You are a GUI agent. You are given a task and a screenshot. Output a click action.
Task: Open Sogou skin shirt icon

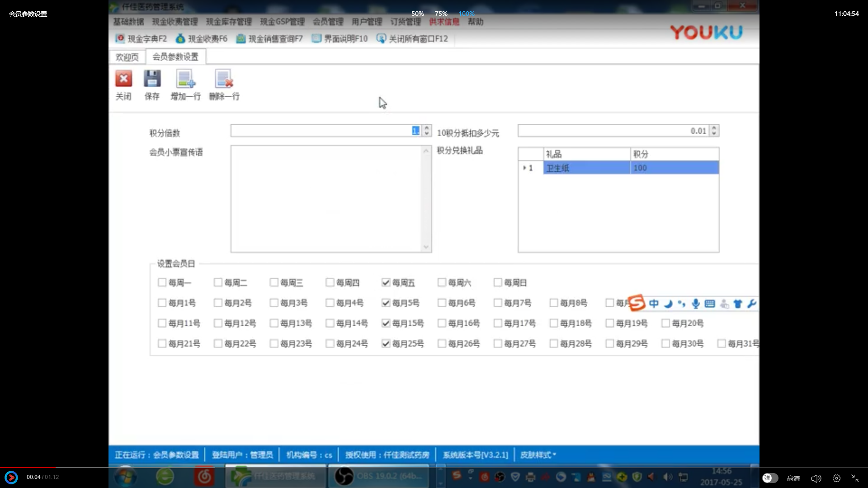point(738,304)
